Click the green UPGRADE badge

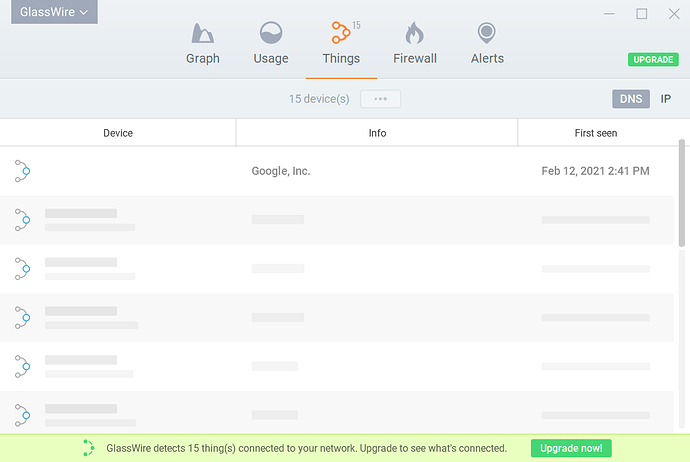point(653,60)
